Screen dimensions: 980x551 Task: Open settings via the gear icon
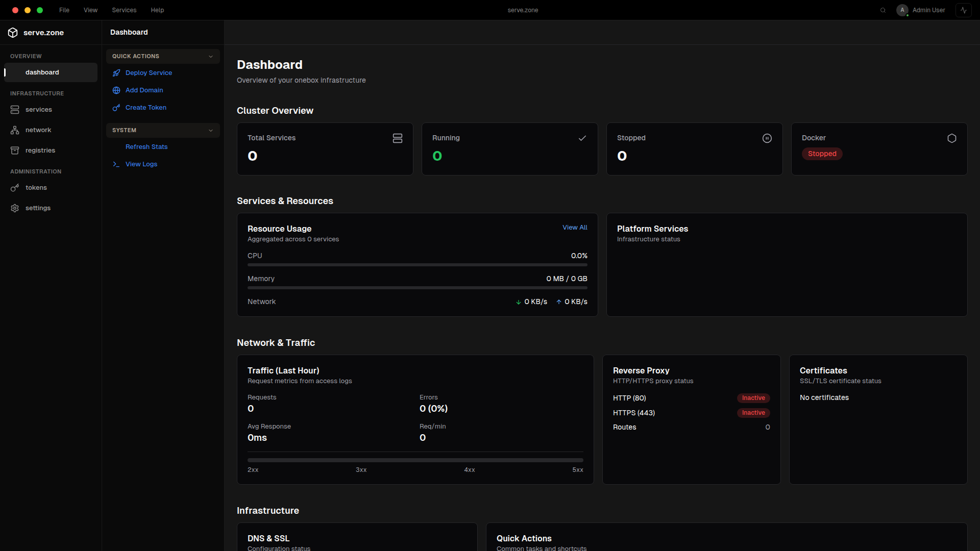(15, 208)
